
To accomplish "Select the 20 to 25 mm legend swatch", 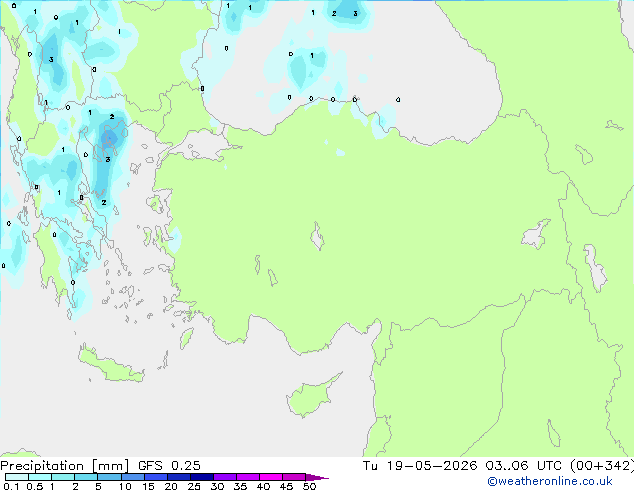I will [178, 477].
